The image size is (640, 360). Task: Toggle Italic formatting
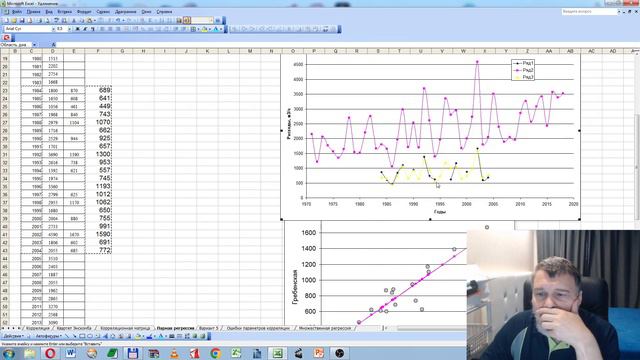point(85,29)
